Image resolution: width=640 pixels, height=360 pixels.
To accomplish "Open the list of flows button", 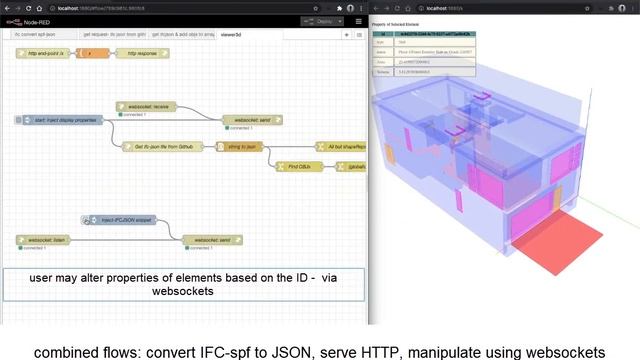I will 359,35.
